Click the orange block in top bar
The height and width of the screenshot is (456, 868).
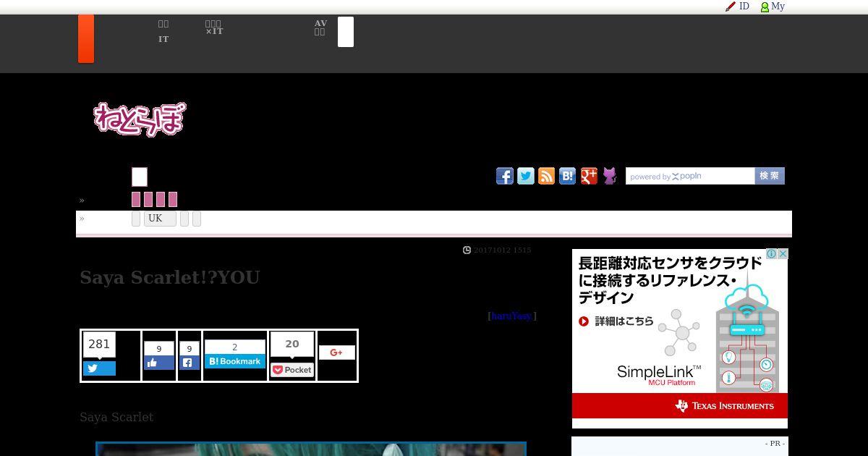[86, 38]
